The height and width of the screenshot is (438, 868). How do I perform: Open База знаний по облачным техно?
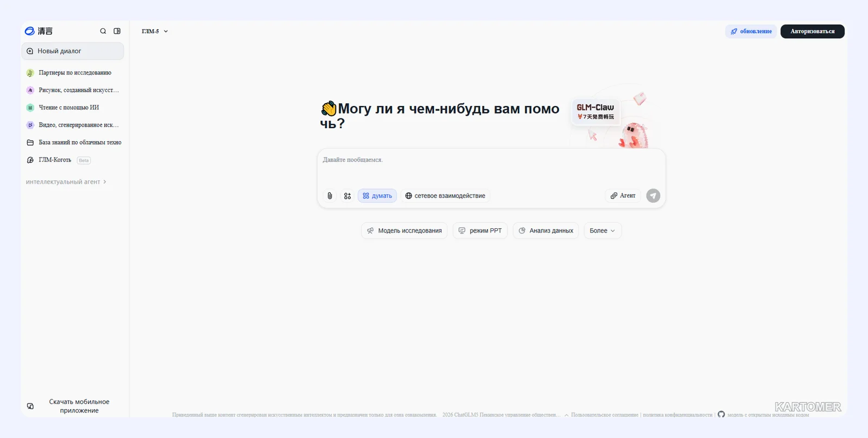(x=73, y=142)
